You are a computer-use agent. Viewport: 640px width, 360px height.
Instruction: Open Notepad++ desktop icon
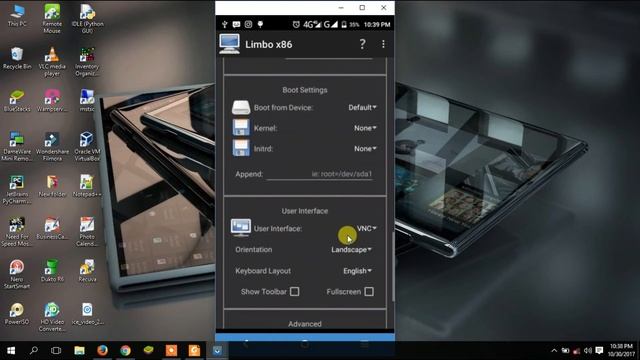[87, 186]
